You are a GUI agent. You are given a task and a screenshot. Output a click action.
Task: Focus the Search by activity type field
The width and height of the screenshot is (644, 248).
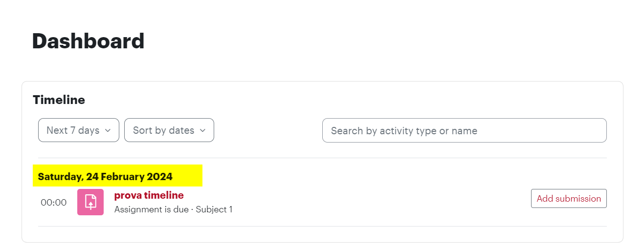tap(465, 130)
